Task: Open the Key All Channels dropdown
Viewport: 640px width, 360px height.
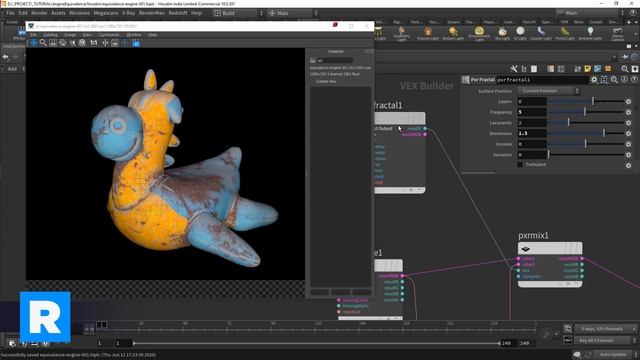Action: click(606, 340)
